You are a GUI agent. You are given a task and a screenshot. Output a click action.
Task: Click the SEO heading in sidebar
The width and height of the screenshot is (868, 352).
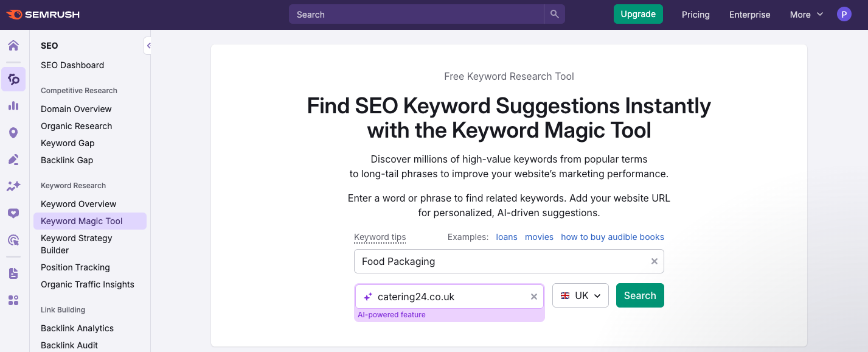(x=49, y=46)
